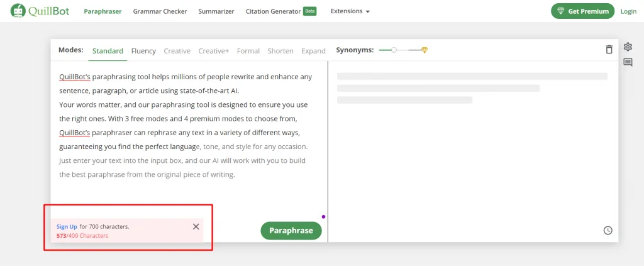The height and width of the screenshot is (266, 644).
Task: Click the green Paraphrase button
Action: 291,231
